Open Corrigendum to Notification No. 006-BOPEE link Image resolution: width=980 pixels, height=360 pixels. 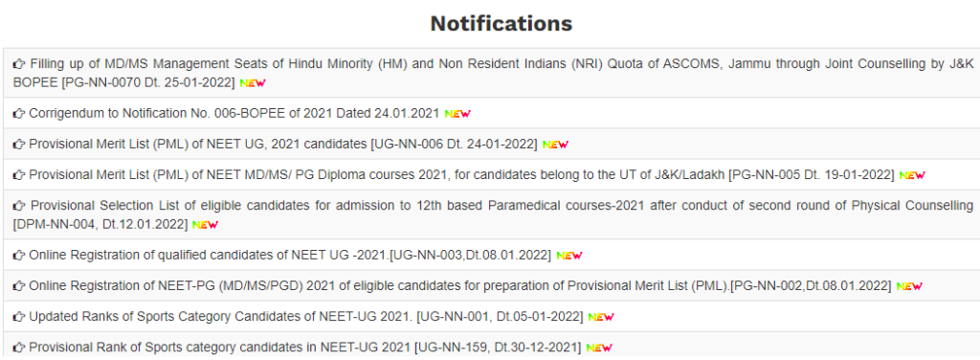pos(234,114)
